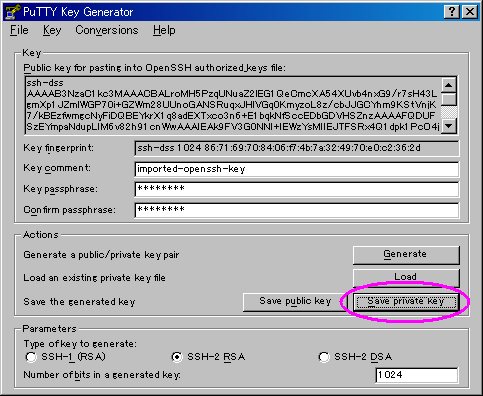This screenshot has width=483, height=396.
Task: Click "Public key for pasting" label
Action: coord(155,68)
